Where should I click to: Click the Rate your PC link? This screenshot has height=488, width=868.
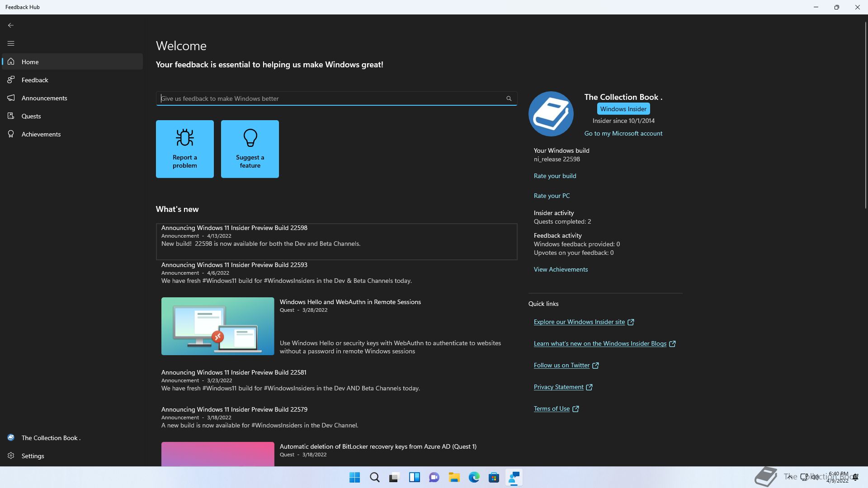(x=552, y=196)
